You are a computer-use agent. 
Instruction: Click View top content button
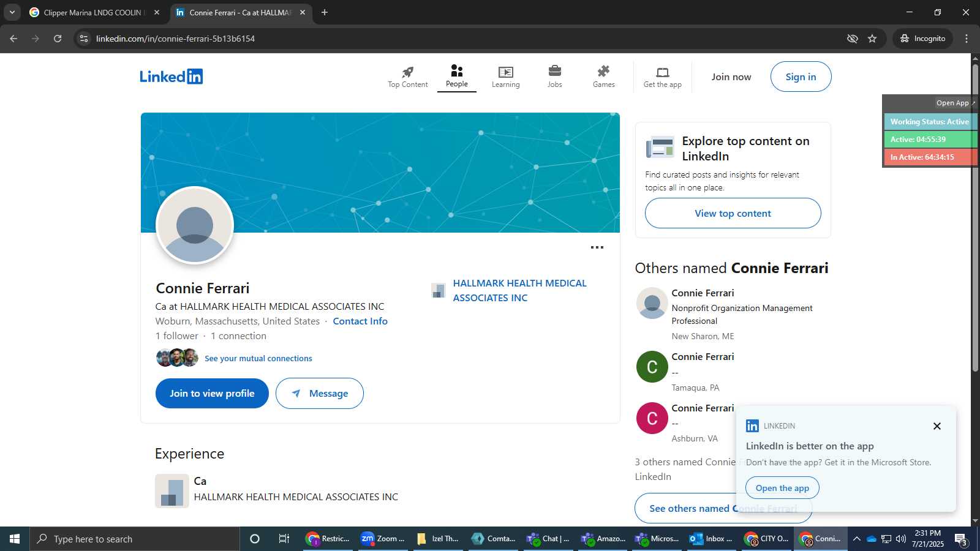point(733,213)
